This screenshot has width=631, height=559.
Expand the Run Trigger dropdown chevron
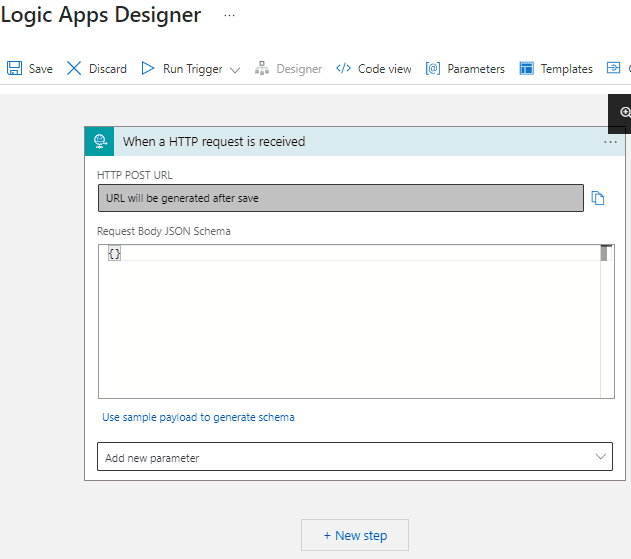coord(235,70)
